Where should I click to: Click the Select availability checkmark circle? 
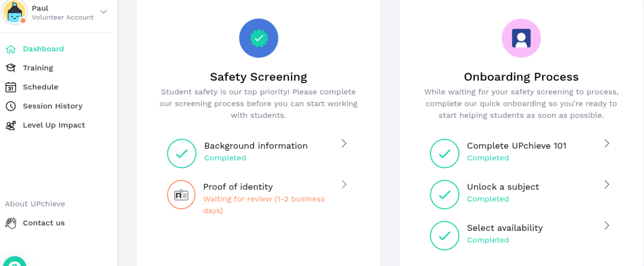(x=445, y=236)
